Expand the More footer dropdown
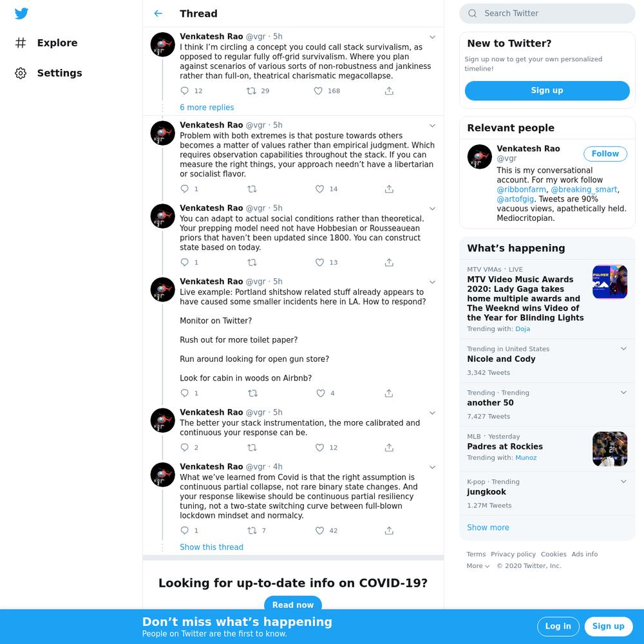The height and width of the screenshot is (644, 644). point(478,565)
